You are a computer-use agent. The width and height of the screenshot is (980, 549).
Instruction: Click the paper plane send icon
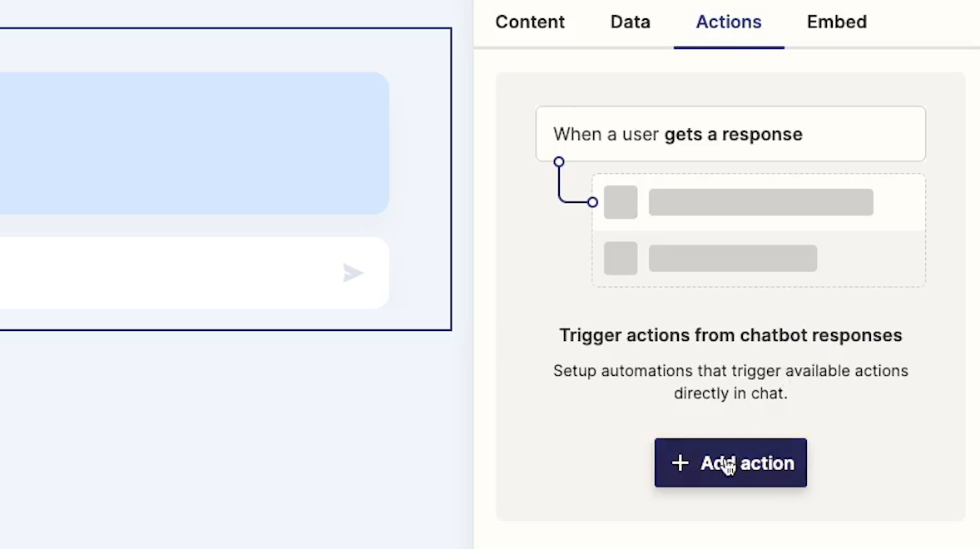[x=353, y=273]
